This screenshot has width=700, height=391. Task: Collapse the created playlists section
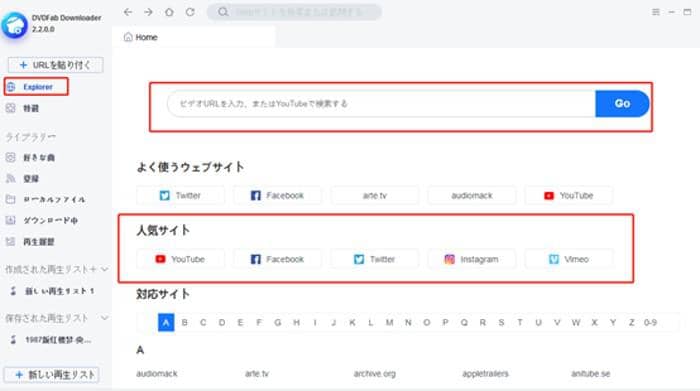104,269
